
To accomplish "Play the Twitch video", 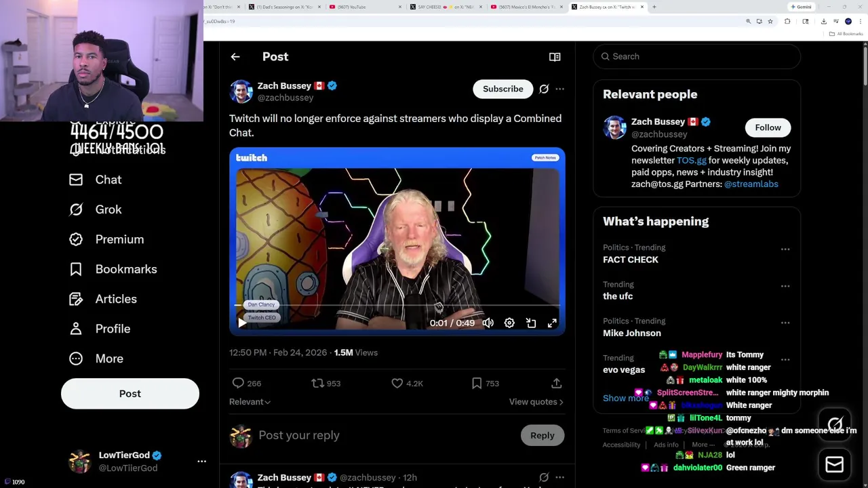I will 242,323.
